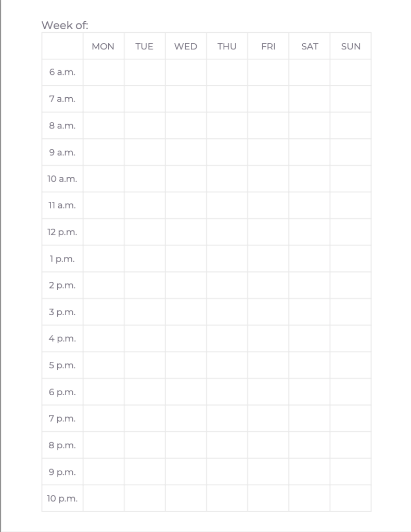This screenshot has height=532, width=411.
Task: Place cursor in Tuesday 9 a.m. cell
Action: pyautogui.click(x=144, y=152)
